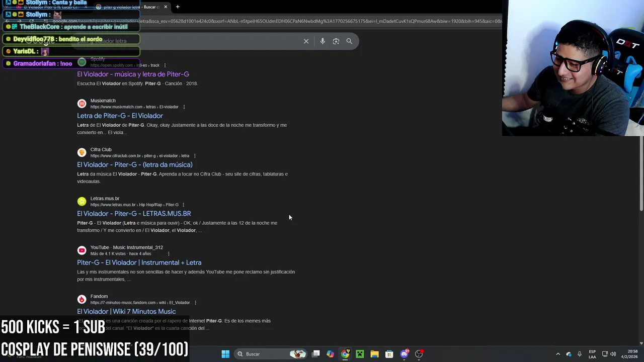Open Google Lens image search
Screen dimensions: 644x362
coord(336,41)
